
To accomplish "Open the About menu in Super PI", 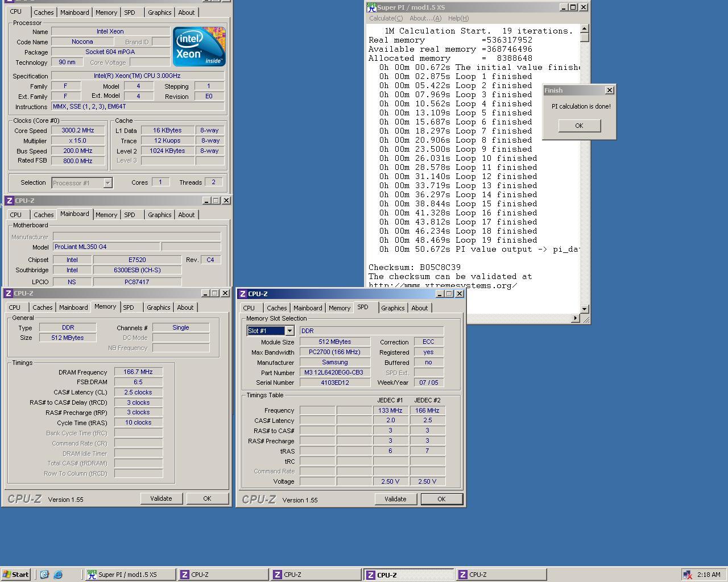I will click(425, 18).
